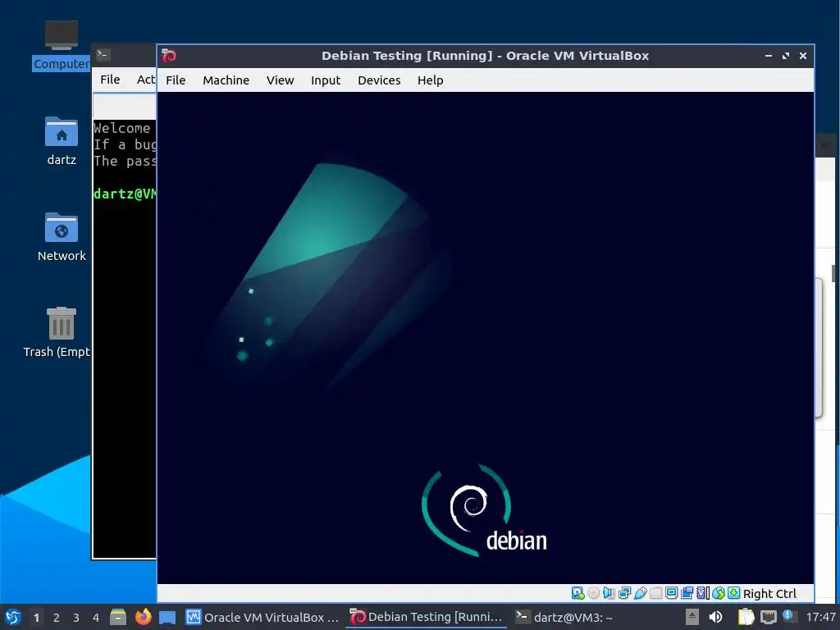The width and height of the screenshot is (840, 630).
Task: Open the Input menu
Action: click(x=326, y=80)
